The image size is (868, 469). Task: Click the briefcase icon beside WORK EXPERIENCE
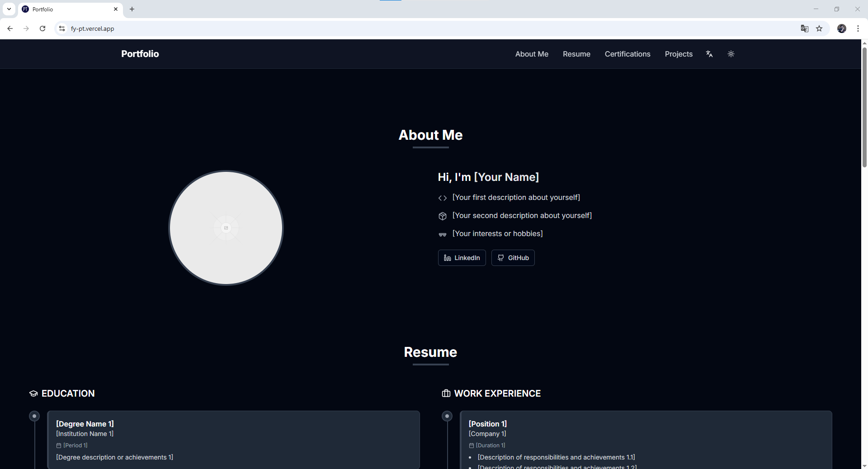click(x=446, y=393)
